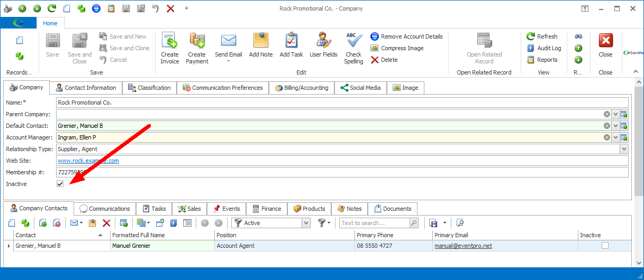Run Check Spelling
644x280 pixels.
click(353, 48)
